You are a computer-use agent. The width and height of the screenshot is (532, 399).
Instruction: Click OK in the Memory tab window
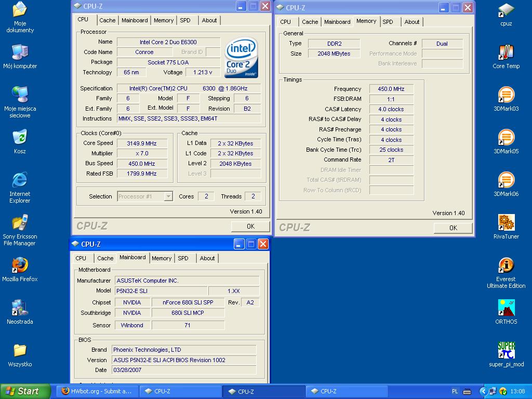coord(453,228)
